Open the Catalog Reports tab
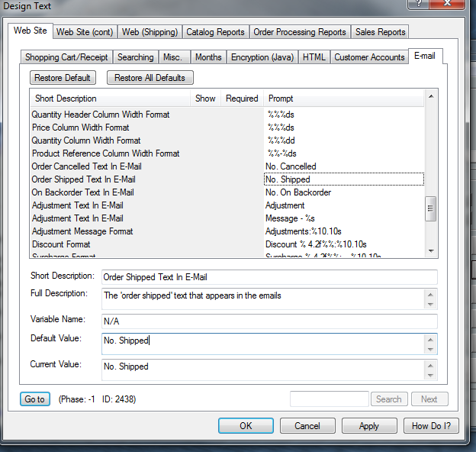This screenshot has width=476, height=452. (x=215, y=32)
